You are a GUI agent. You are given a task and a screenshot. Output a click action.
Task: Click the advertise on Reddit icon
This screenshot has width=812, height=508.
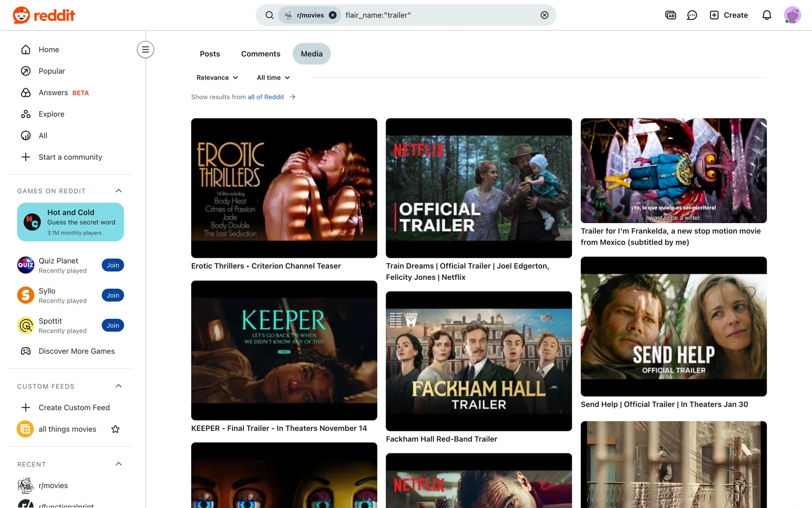[670, 15]
